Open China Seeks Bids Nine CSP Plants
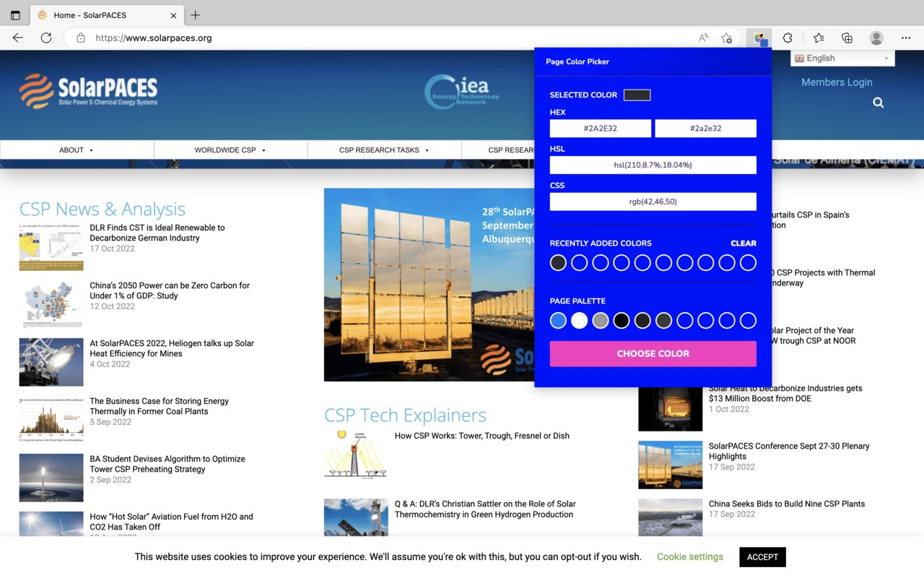 click(x=787, y=504)
